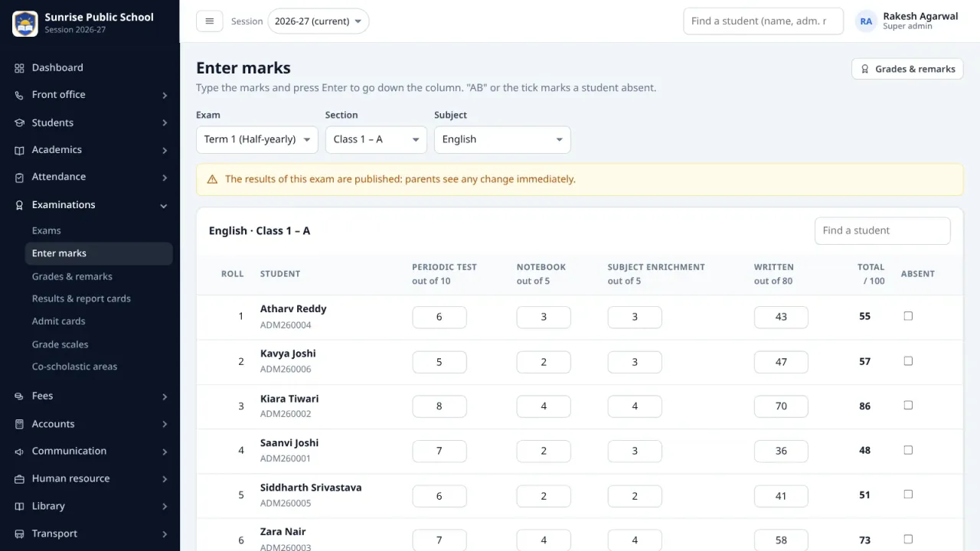Click Atharv Reddy's Periodic Test marks field
The width and height of the screenshot is (980, 551).
(x=439, y=317)
